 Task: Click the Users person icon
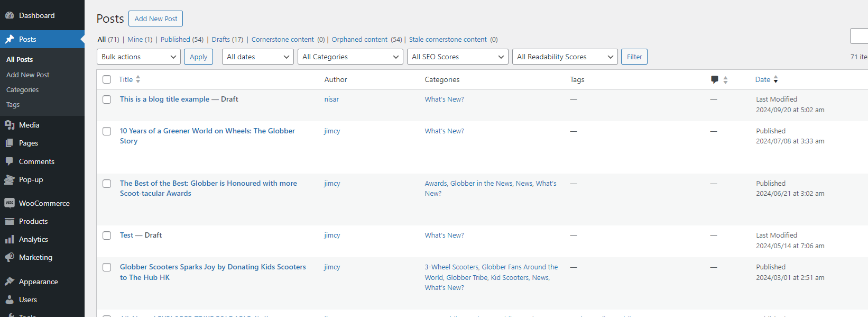[10, 300]
